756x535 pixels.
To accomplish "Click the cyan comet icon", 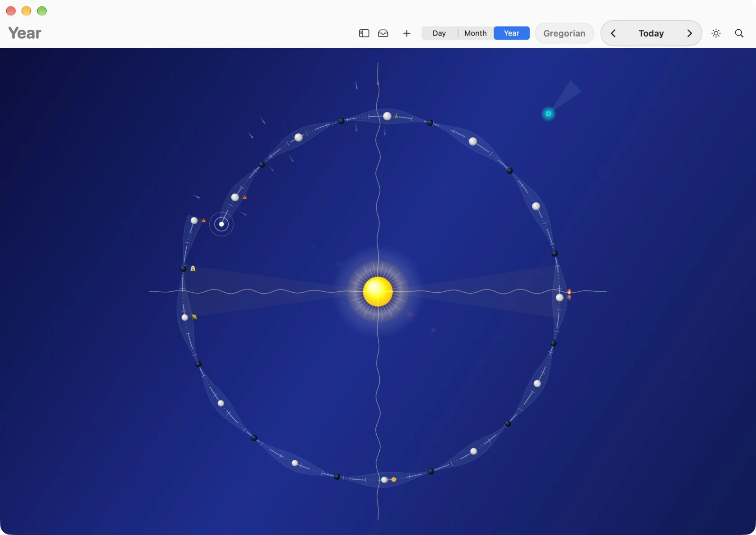I will coord(548,113).
